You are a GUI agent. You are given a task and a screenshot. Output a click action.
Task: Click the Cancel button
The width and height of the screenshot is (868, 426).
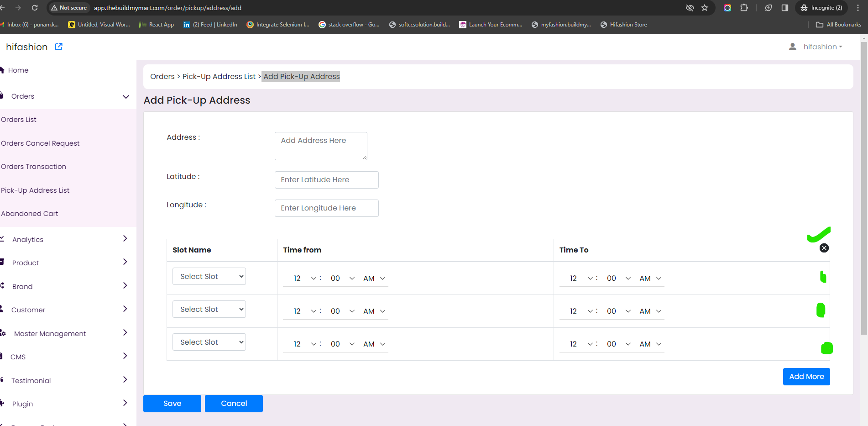point(234,404)
